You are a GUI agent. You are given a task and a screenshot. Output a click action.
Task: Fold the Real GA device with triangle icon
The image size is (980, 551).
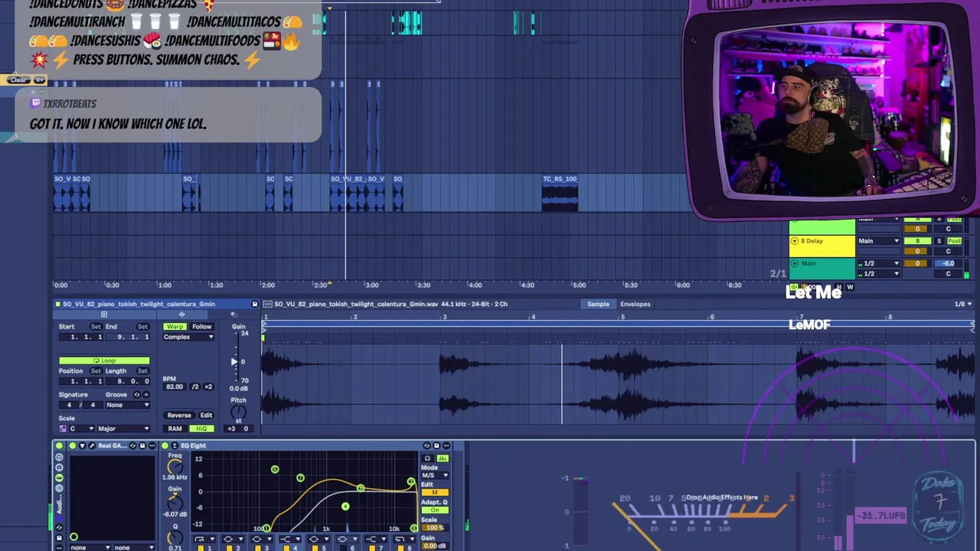coord(83,445)
